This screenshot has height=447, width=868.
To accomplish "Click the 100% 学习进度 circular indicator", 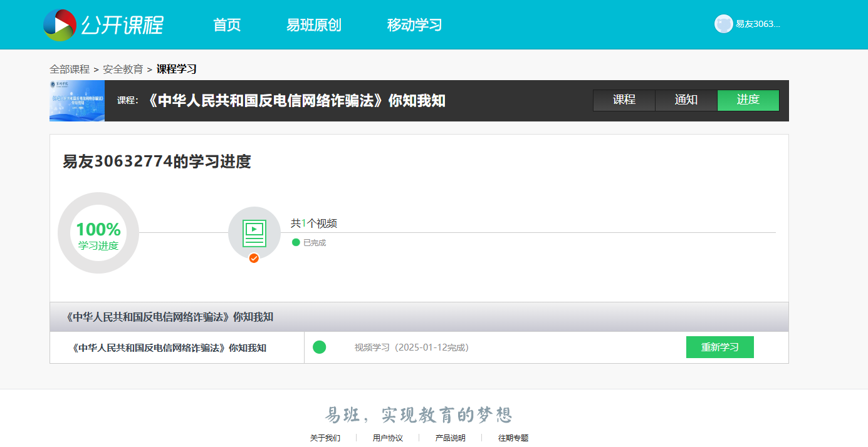I will (x=98, y=233).
